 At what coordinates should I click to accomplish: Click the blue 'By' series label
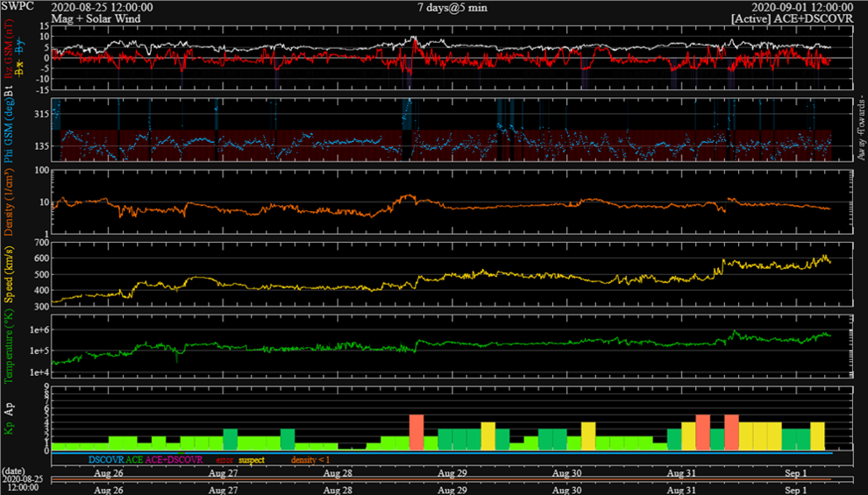click(20, 46)
